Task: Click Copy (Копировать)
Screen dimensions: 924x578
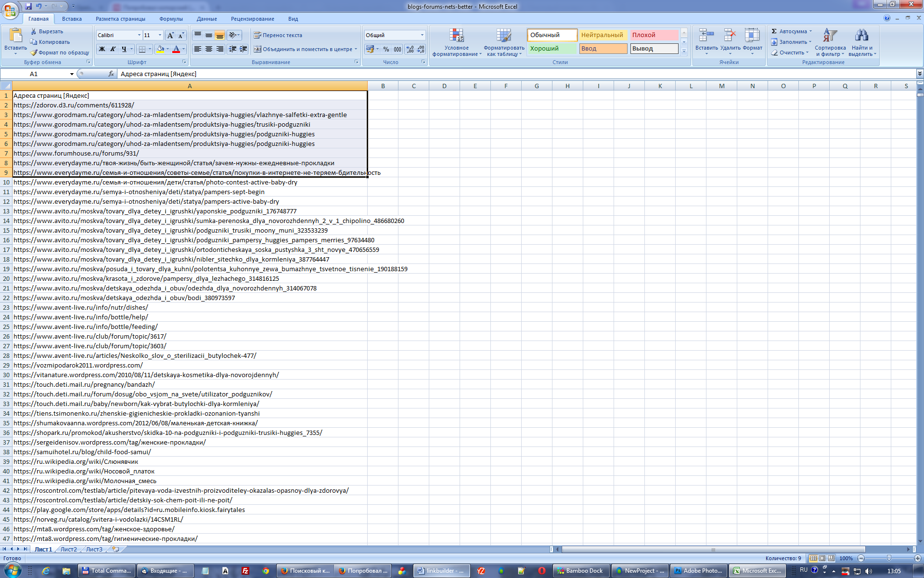Action: 50,42
